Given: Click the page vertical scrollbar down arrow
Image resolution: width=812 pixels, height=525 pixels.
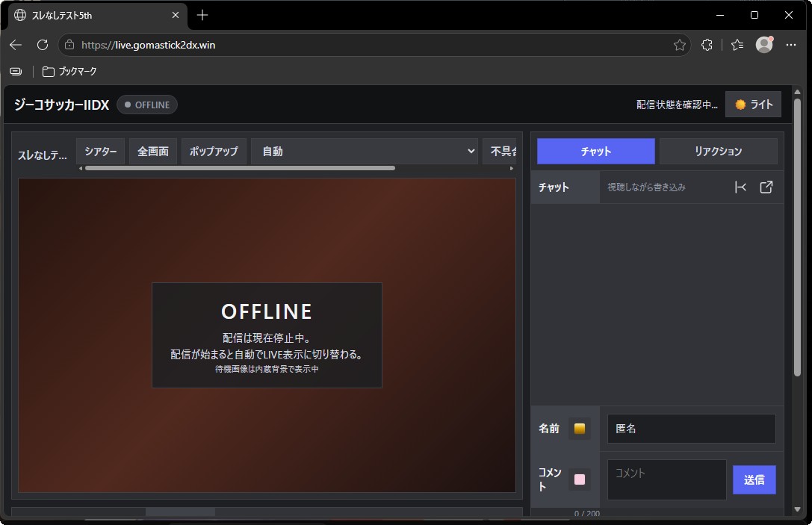Looking at the screenshot, I should [x=797, y=509].
